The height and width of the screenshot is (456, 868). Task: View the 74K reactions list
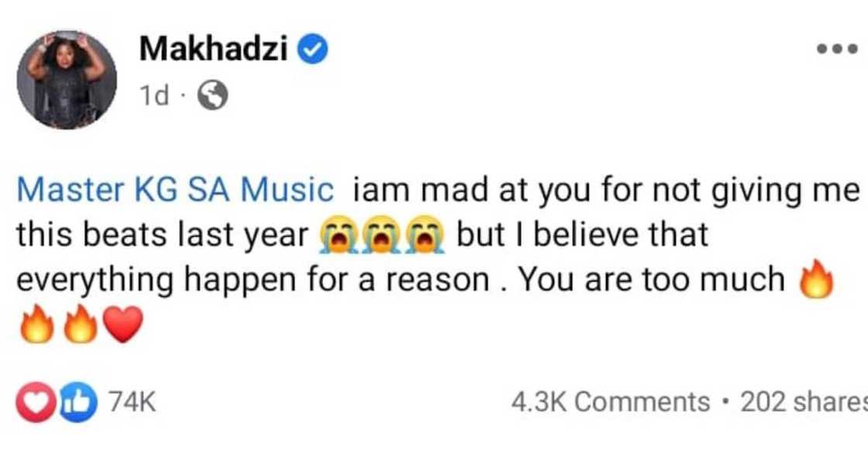pyautogui.click(x=133, y=403)
